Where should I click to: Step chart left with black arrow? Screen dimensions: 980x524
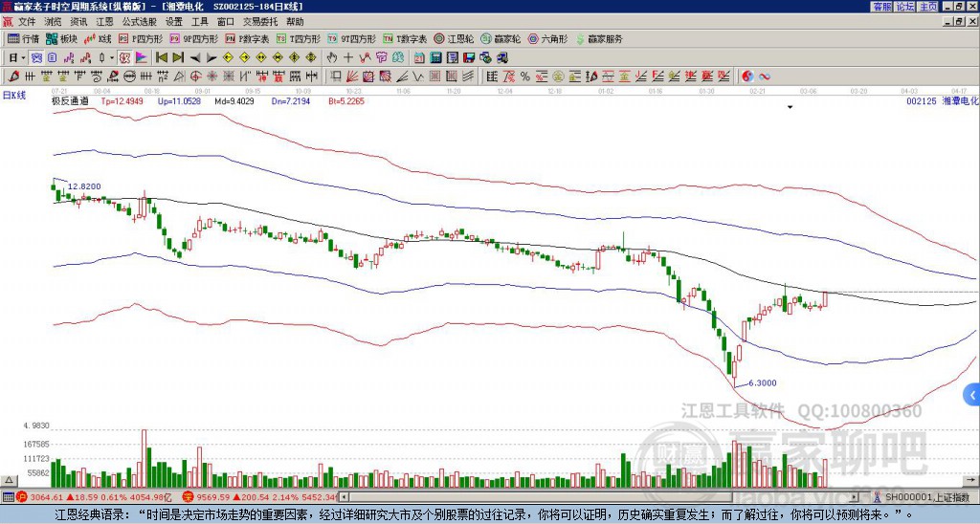[195, 58]
